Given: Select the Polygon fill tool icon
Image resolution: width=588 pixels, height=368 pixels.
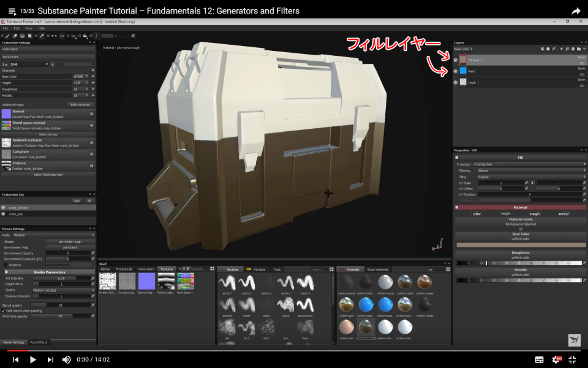Looking at the screenshot, I should [29, 36].
